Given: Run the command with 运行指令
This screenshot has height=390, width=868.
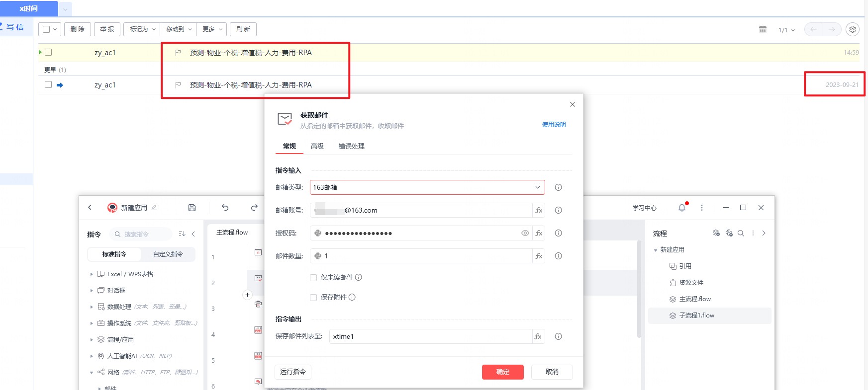Looking at the screenshot, I should pos(293,372).
